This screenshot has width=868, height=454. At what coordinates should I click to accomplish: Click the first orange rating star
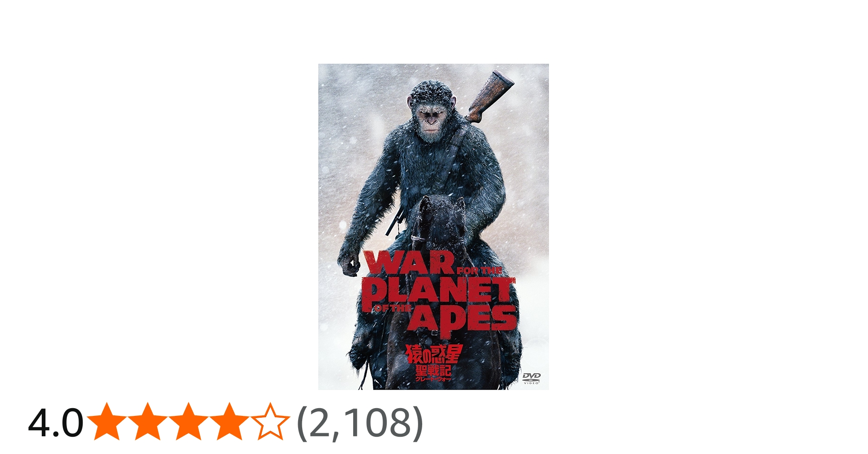(107, 422)
